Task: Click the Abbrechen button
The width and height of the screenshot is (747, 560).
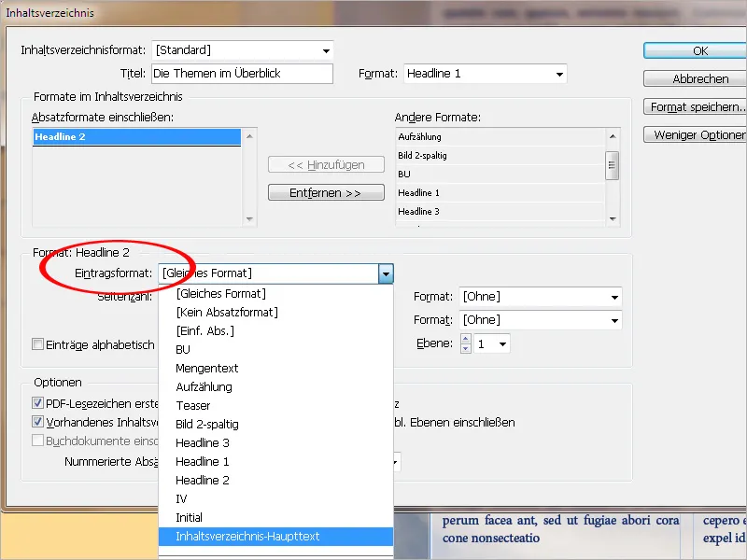Action: (695, 78)
